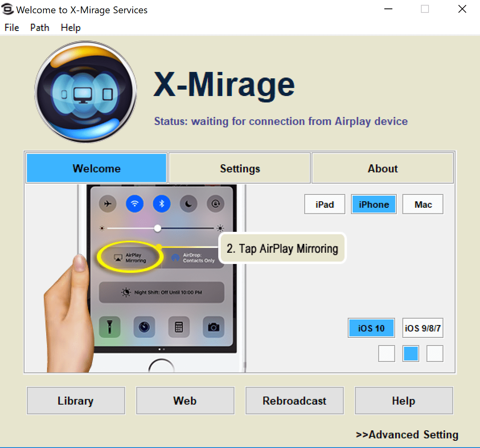Select the iPad device option
Viewport: 480px width, 448px height.
(325, 205)
